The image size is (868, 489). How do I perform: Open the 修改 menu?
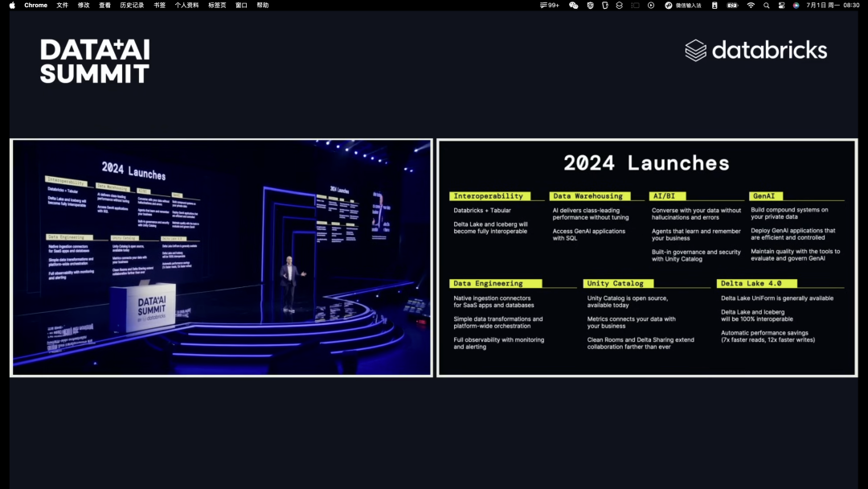[x=84, y=5]
